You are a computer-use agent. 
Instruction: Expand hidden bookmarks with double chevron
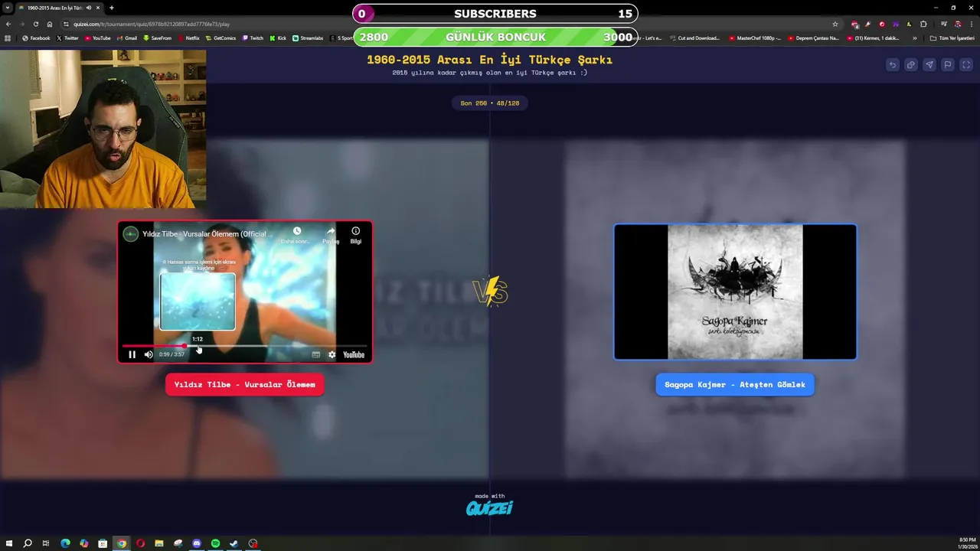914,37
